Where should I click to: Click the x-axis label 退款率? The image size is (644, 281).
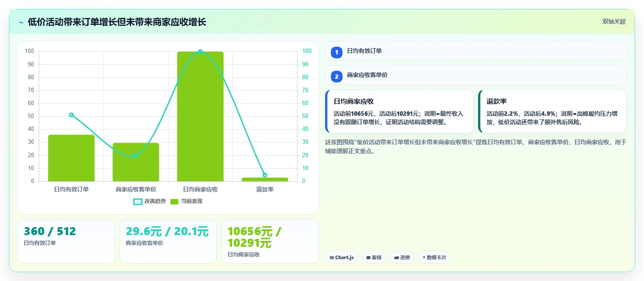coord(265,189)
